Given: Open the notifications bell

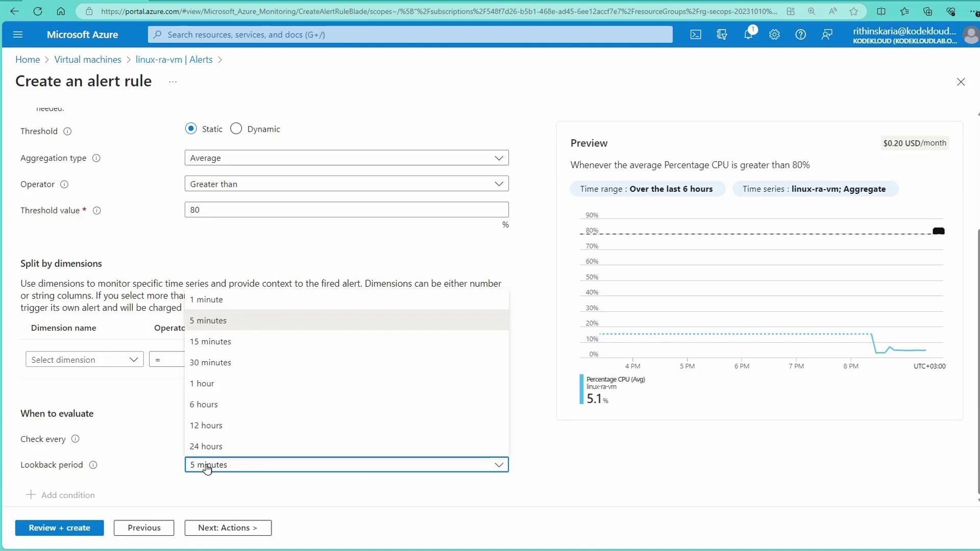Looking at the screenshot, I should (748, 35).
